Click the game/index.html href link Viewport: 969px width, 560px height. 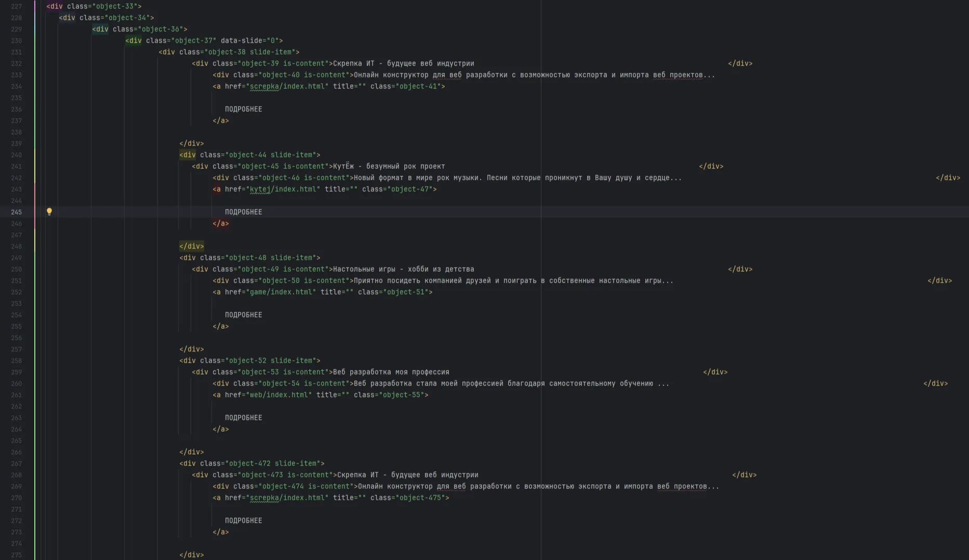[281, 292]
